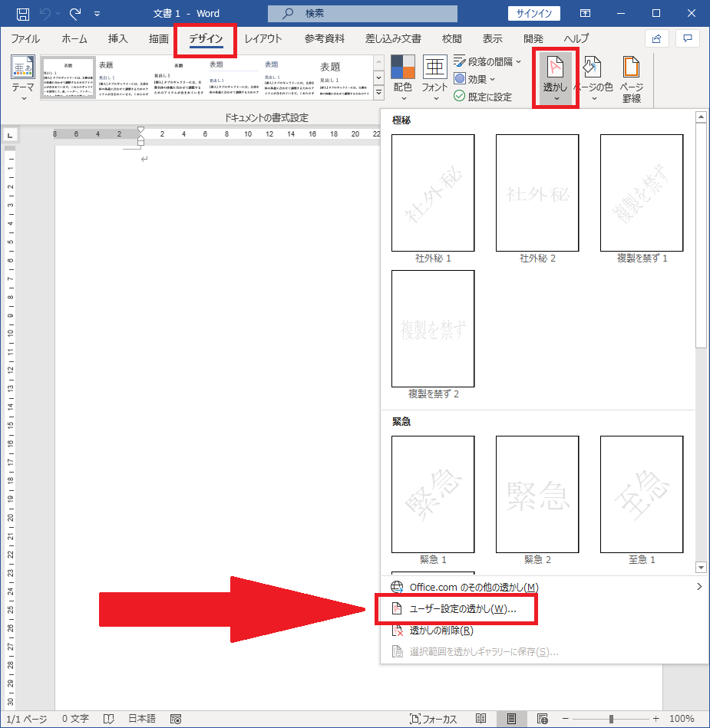The image size is (710, 728).
Task: Open the comments speech bubble icon
Action: 688,38
